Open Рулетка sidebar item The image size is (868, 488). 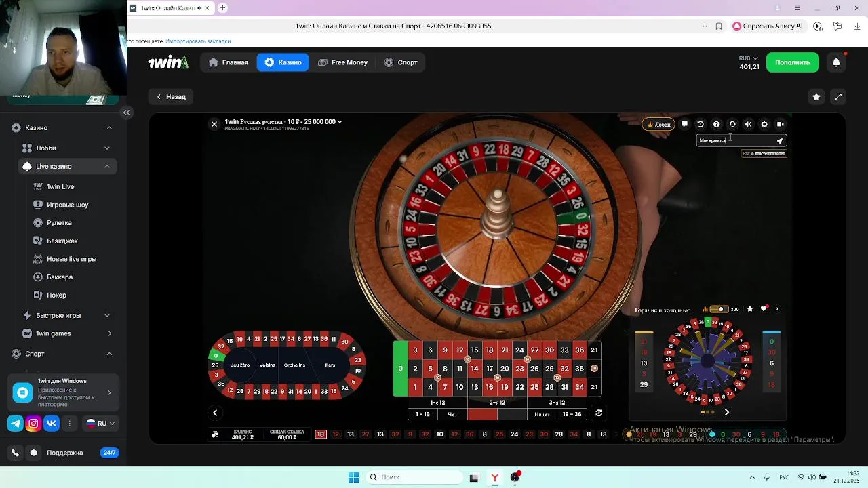click(x=59, y=223)
